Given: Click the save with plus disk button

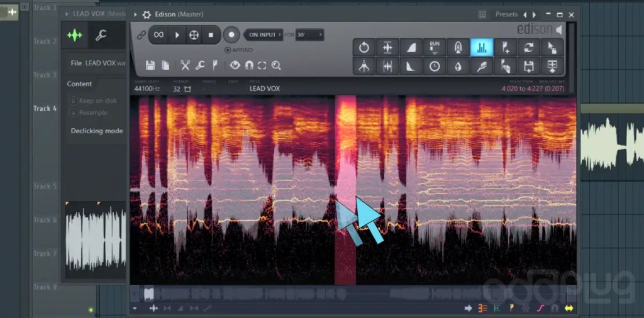Looking at the screenshot, I should tap(529, 66).
